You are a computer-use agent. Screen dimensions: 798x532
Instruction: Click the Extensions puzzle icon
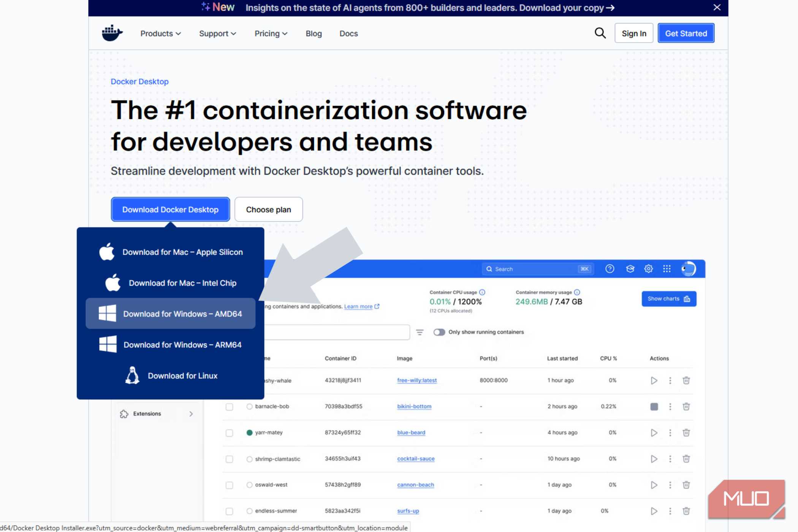tap(124, 414)
